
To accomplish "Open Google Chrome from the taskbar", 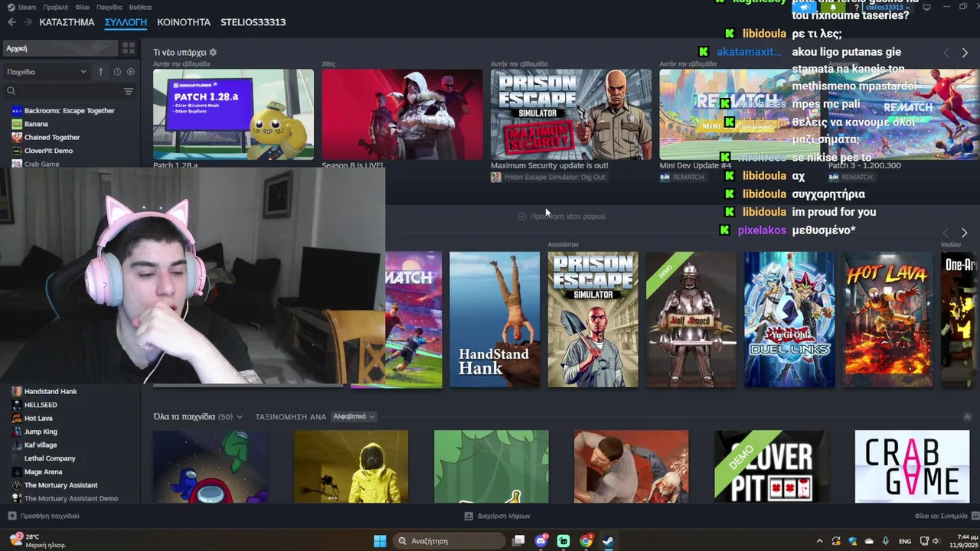I will pos(586,541).
